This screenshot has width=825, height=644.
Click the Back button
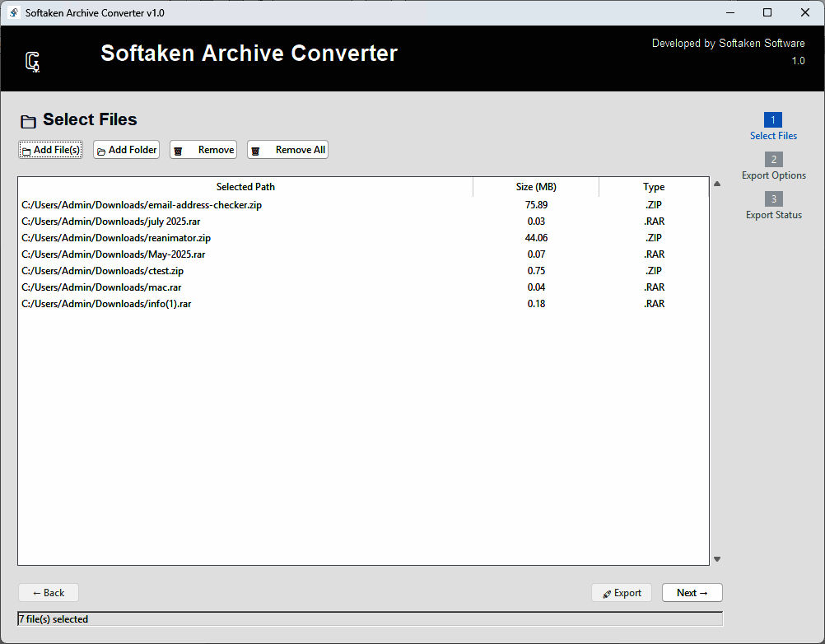click(x=48, y=592)
